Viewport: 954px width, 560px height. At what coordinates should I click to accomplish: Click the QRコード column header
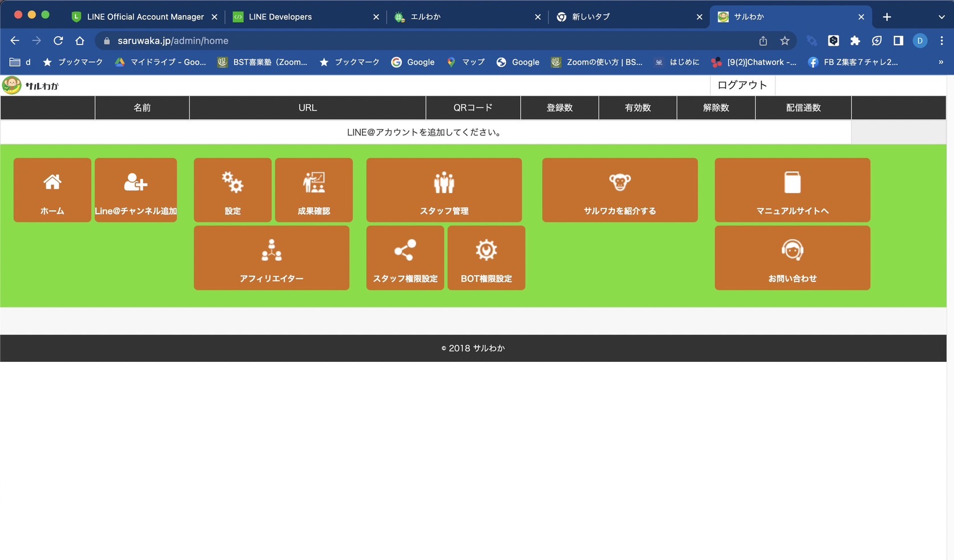[x=473, y=108]
